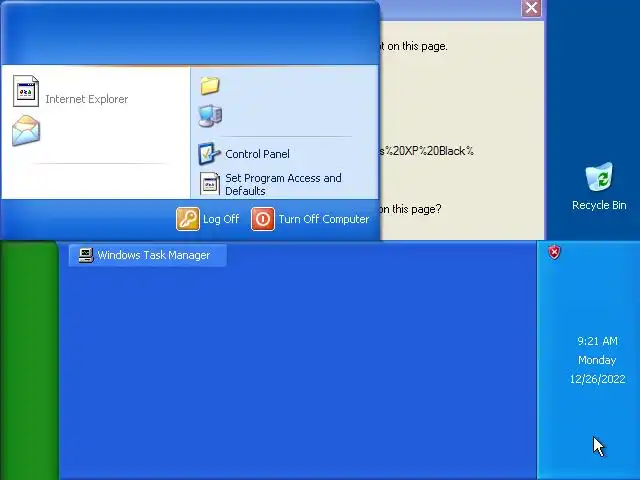This screenshot has height=480, width=640.
Task: Click the Control Panel label
Action: 258,154
